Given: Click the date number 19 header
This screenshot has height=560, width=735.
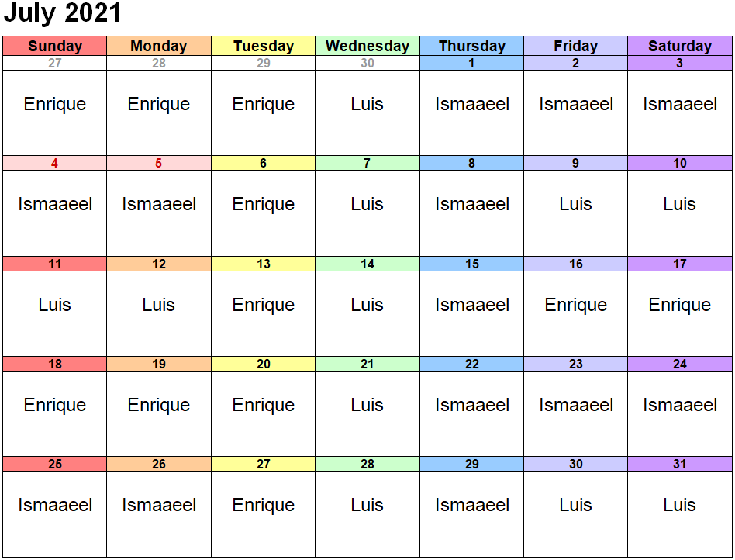Looking at the screenshot, I should point(159,365).
